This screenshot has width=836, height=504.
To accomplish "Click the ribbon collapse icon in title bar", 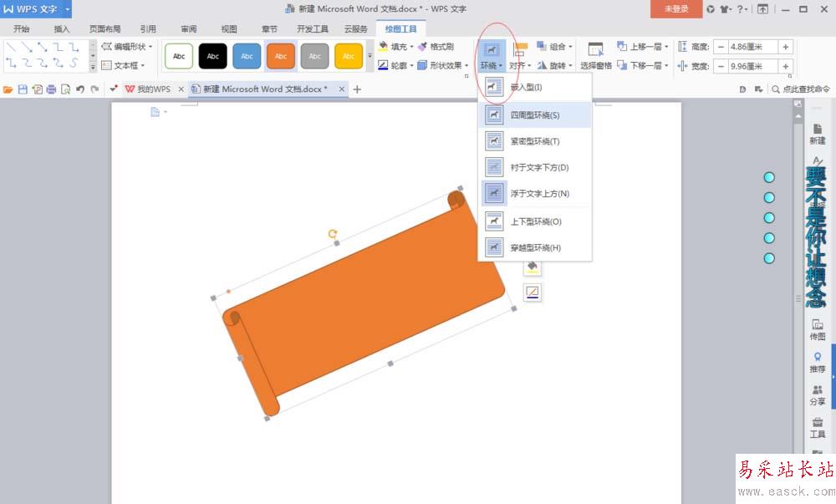I will pos(763,9).
